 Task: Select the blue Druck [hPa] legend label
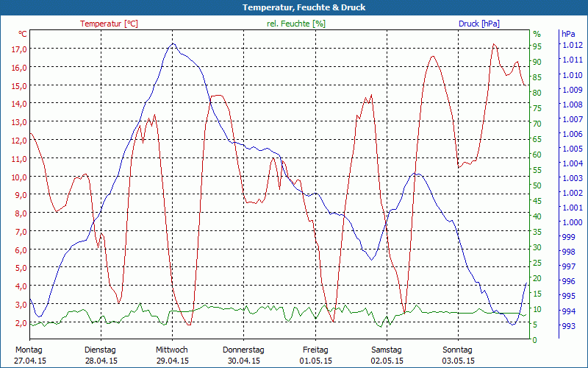(x=478, y=24)
